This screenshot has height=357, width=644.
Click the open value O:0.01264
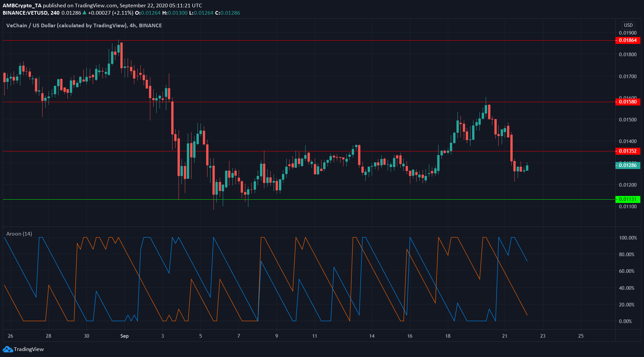pos(148,13)
